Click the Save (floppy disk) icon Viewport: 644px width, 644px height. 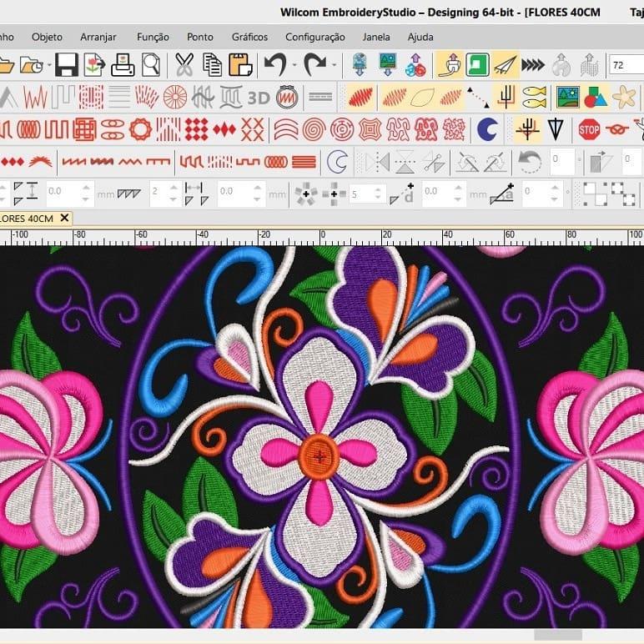pos(67,65)
